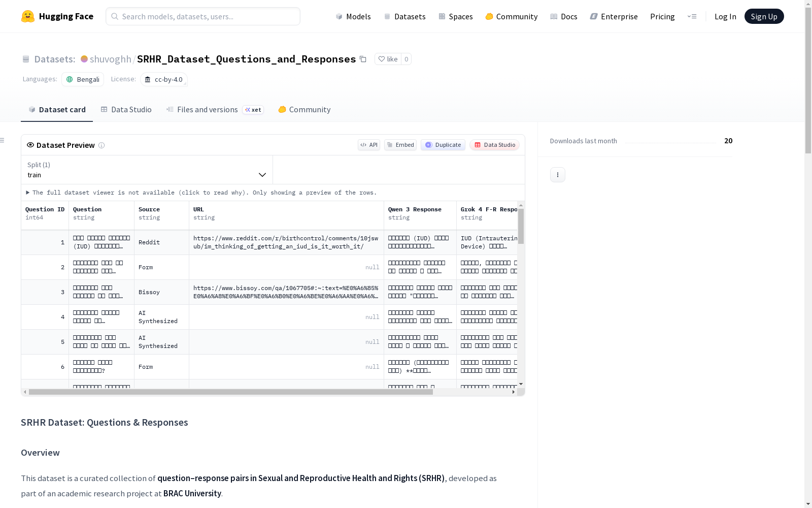Click the Bissoy source cell
The width and height of the screenshot is (812, 508).
coord(162,292)
